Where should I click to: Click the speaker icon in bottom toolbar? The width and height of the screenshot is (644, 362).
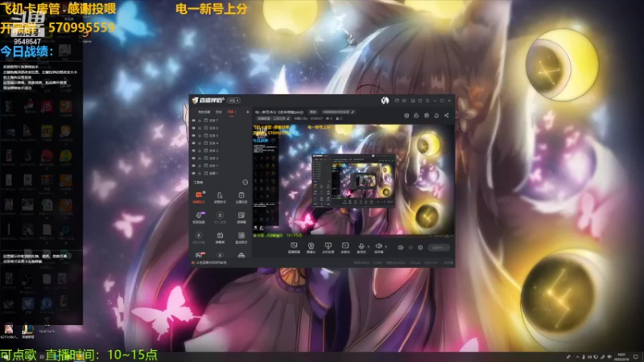[378, 247]
